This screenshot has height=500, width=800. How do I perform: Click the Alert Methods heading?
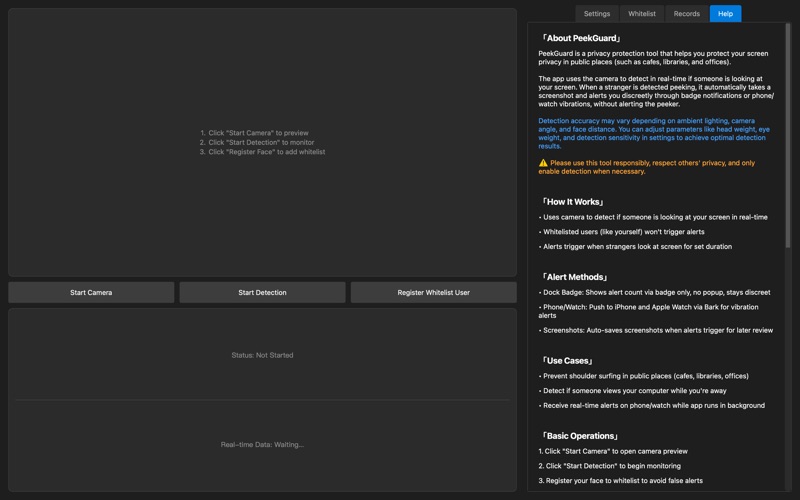[x=574, y=277]
